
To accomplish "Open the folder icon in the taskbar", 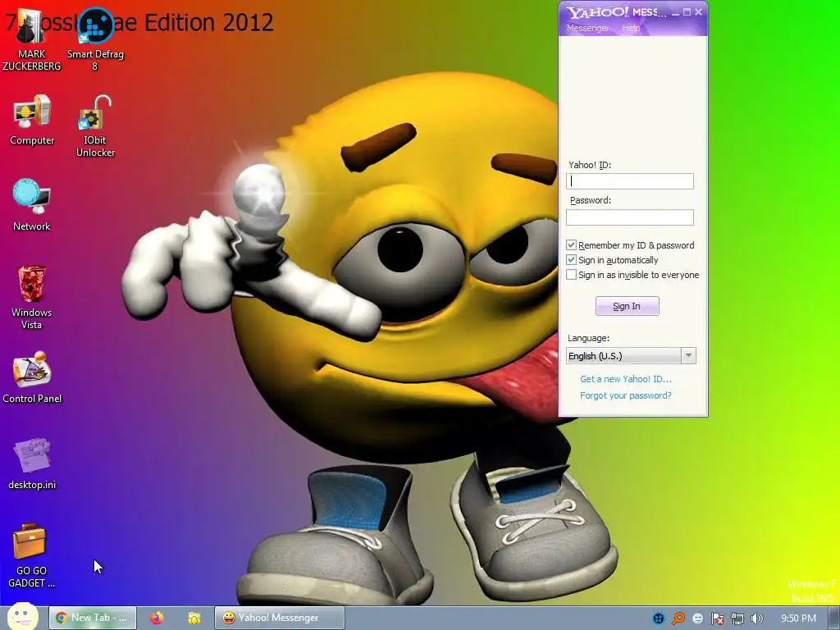I will coord(194,619).
